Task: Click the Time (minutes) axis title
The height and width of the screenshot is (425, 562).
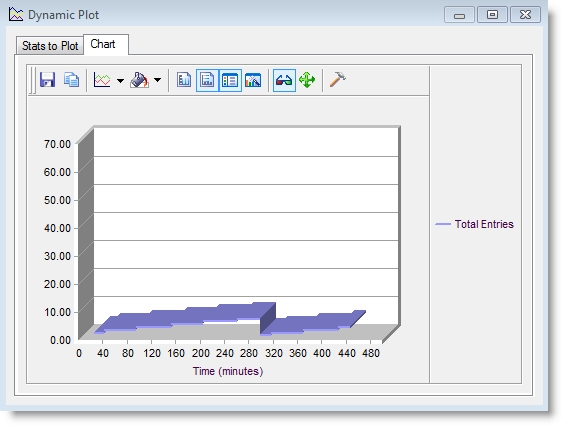Action: click(x=228, y=371)
